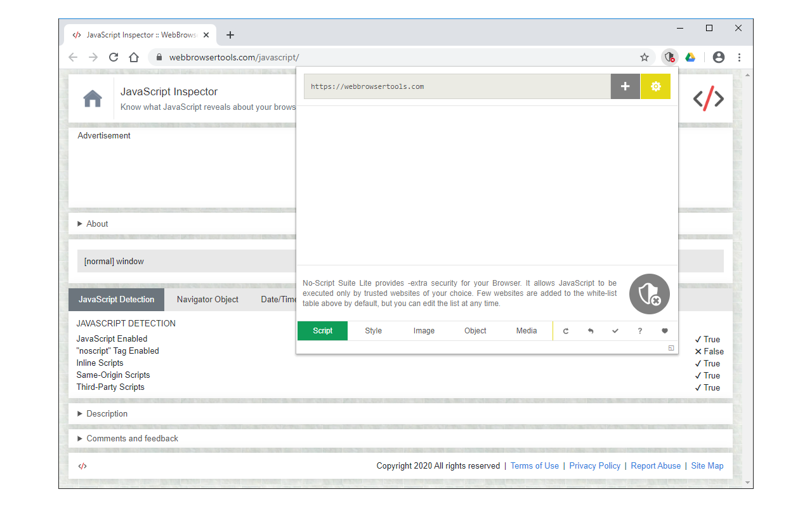Click the plus button to add a website
The width and height of the screenshot is (812, 508).
(625, 86)
